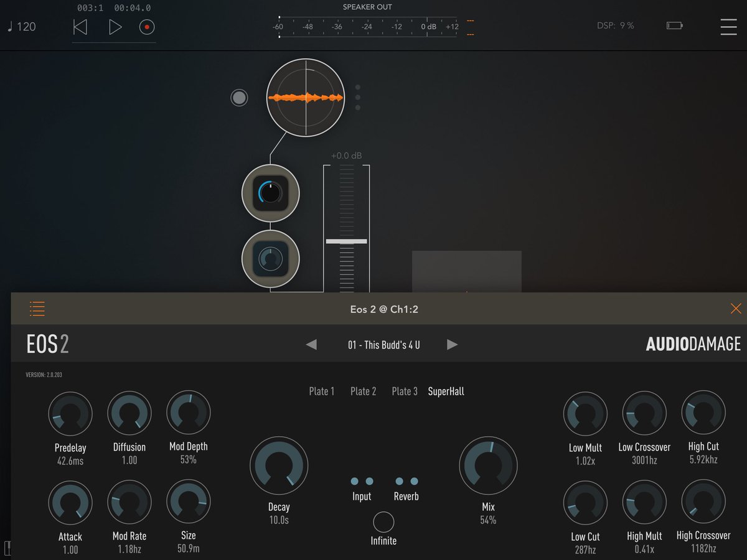Click the rewind-to-start transport icon
The height and width of the screenshot is (560, 747).
pyautogui.click(x=81, y=27)
